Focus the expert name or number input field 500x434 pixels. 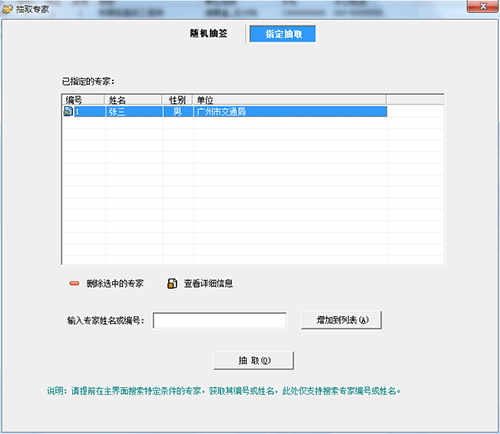point(220,321)
